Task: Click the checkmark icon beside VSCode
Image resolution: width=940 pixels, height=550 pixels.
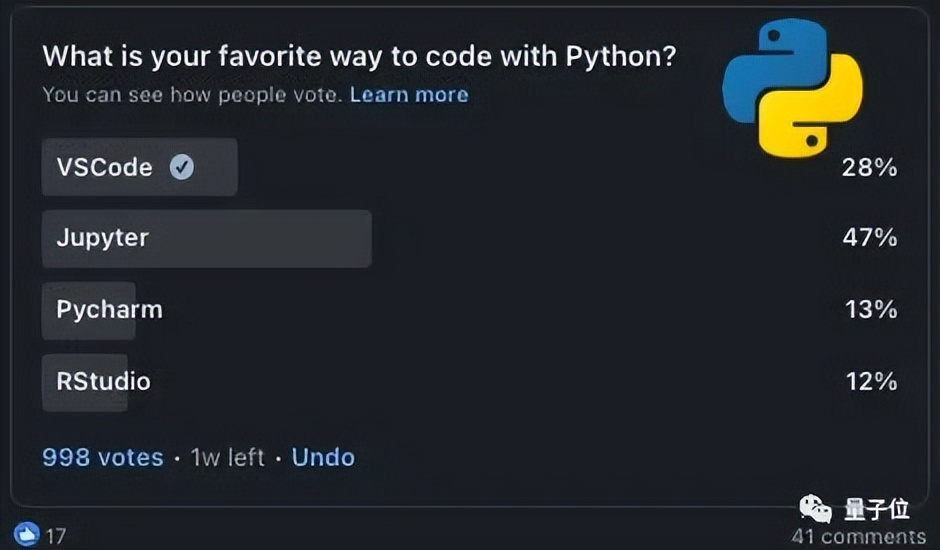Action: [181, 167]
